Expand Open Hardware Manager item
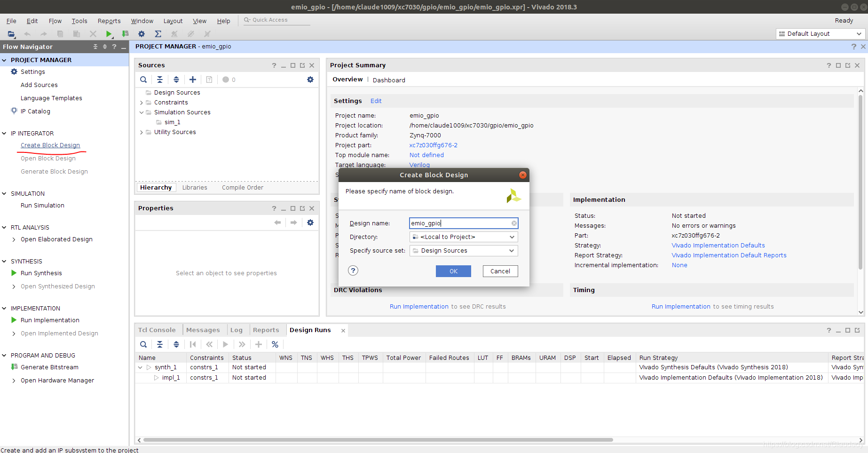 [14, 381]
